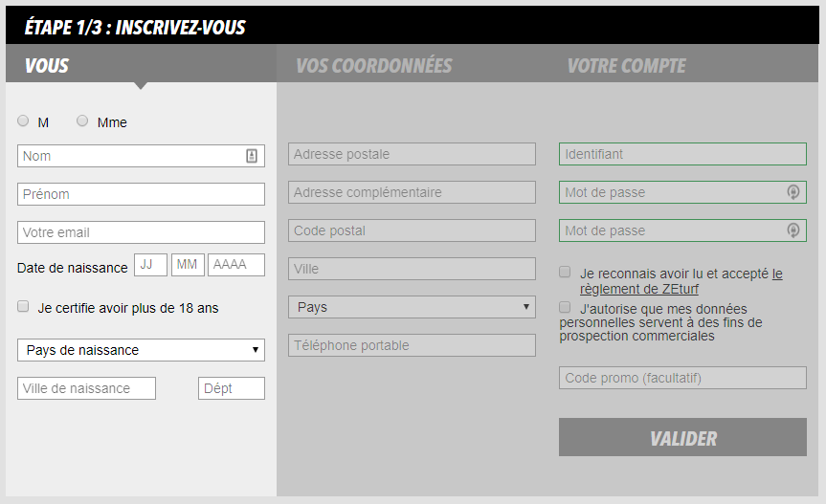The image size is (826, 504).
Task: Open the règlement de ZEturf link
Action: [x=632, y=289]
